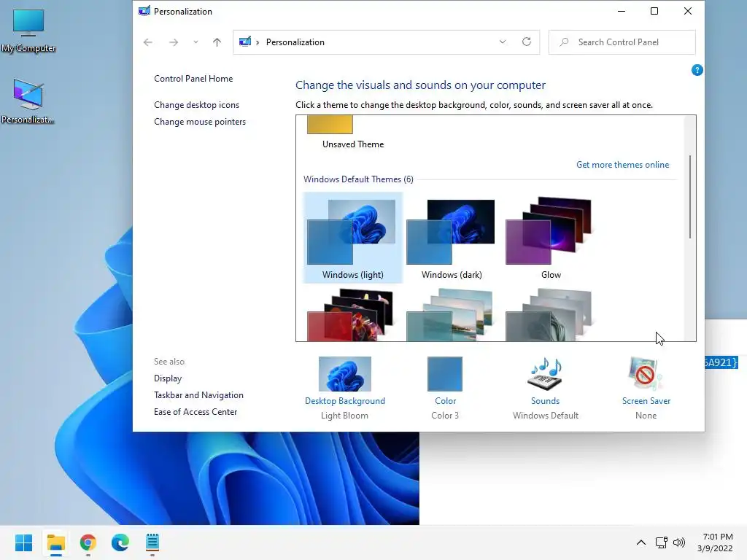747x560 pixels.
Task: Launch Google Chrome from taskbar
Action: (x=88, y=542)
